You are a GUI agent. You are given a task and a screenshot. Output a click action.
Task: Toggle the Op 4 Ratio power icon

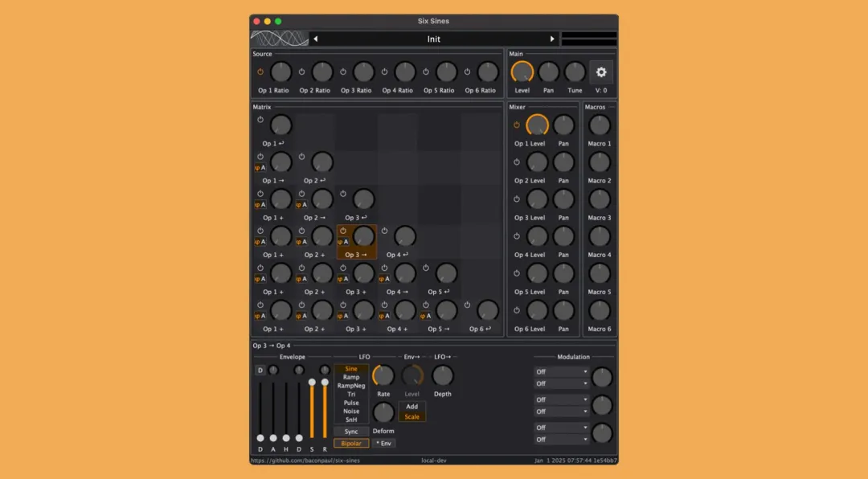pos(384,72)
